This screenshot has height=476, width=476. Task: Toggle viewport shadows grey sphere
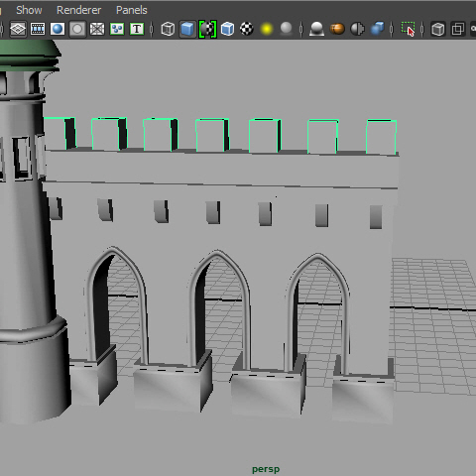coord(287,29)
